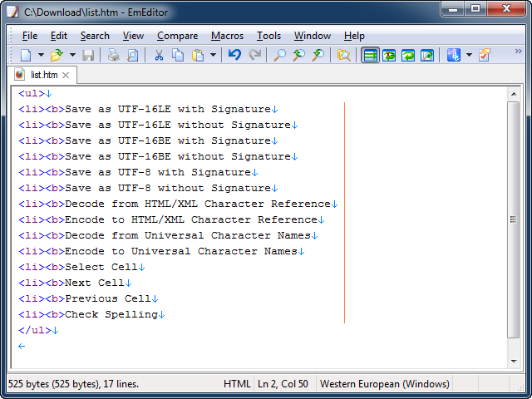
Task: Click line 'Encode to Universal Character Names'
Action: click(161, 251)
